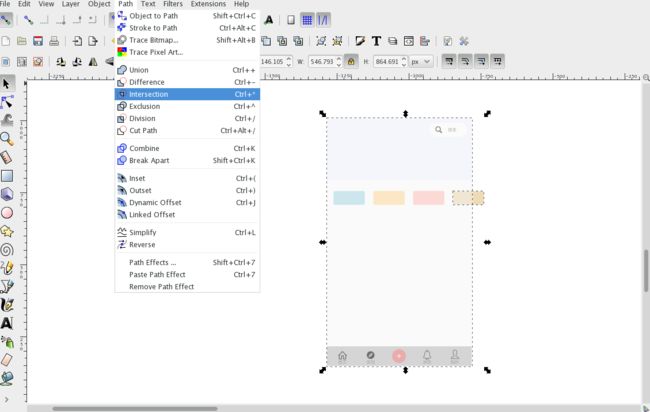Choose Difference from the Path menu
Screen dimensions: 650x412
point(187,82)
